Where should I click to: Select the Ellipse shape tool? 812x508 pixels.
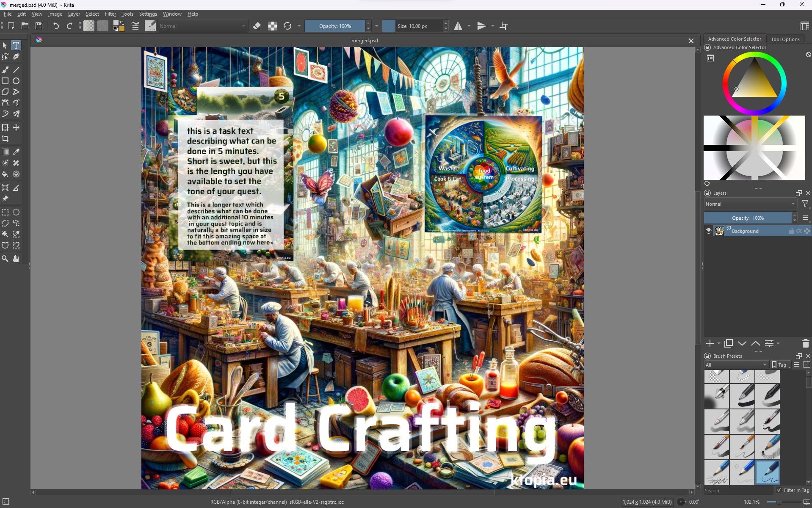pyautogui.click(x=16, y=81)
